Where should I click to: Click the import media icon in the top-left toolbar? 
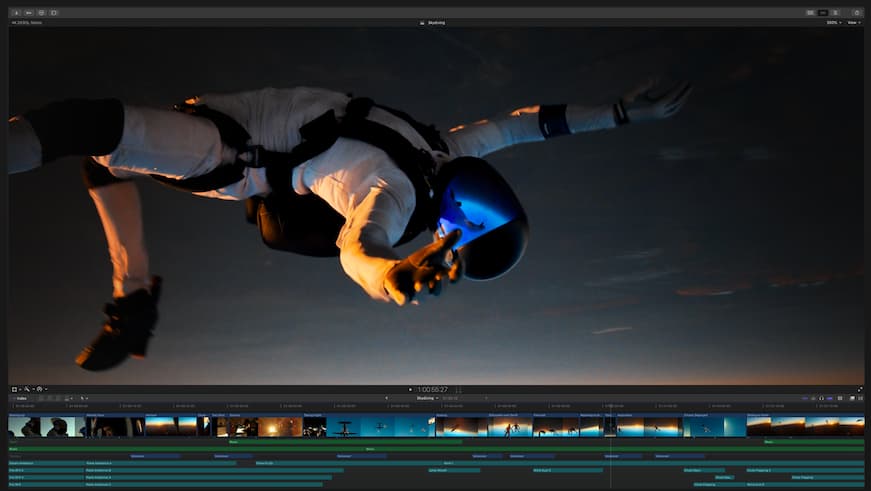pyautogui.click(x=16, y=12)
